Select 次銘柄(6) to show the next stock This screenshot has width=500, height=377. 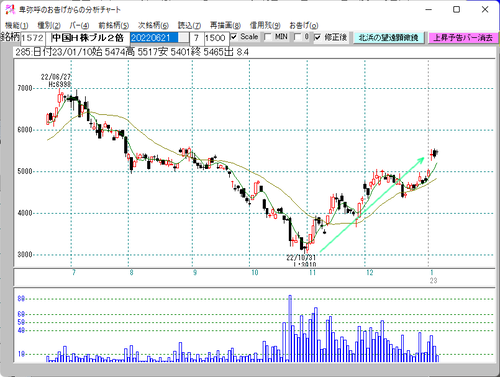click(x=153, y=25)
